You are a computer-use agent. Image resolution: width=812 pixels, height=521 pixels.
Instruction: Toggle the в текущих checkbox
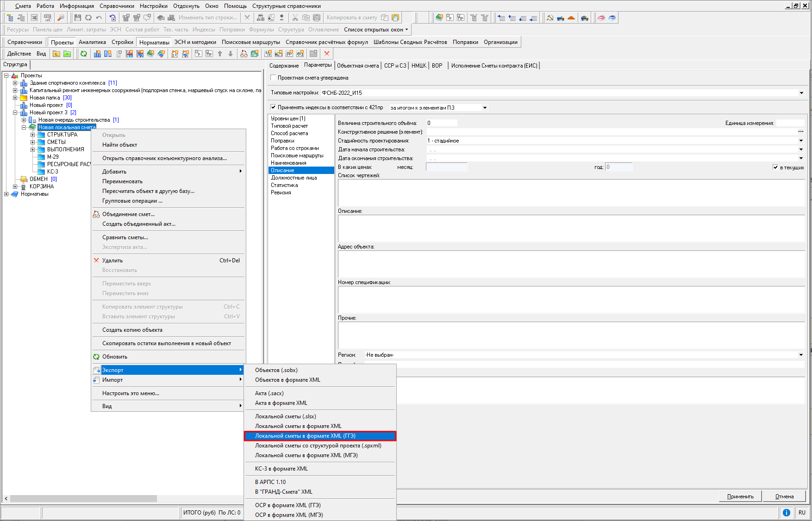tap(775, 167)
